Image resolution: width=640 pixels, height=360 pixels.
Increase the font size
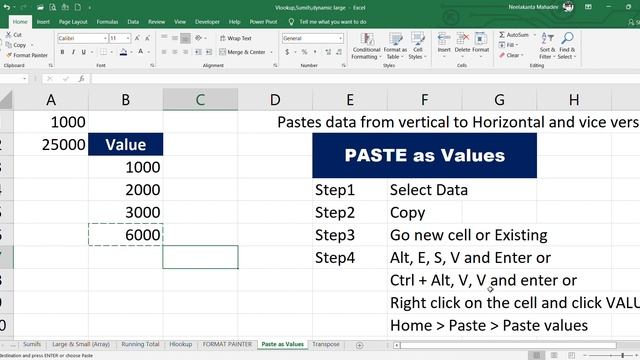pyautogui.click(x=137, y=38)
